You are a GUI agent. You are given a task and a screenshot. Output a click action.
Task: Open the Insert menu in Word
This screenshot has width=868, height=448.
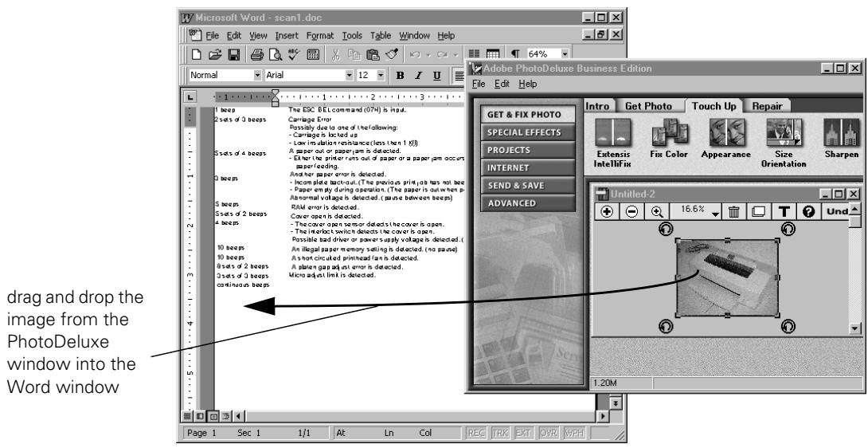click(286, 36)
